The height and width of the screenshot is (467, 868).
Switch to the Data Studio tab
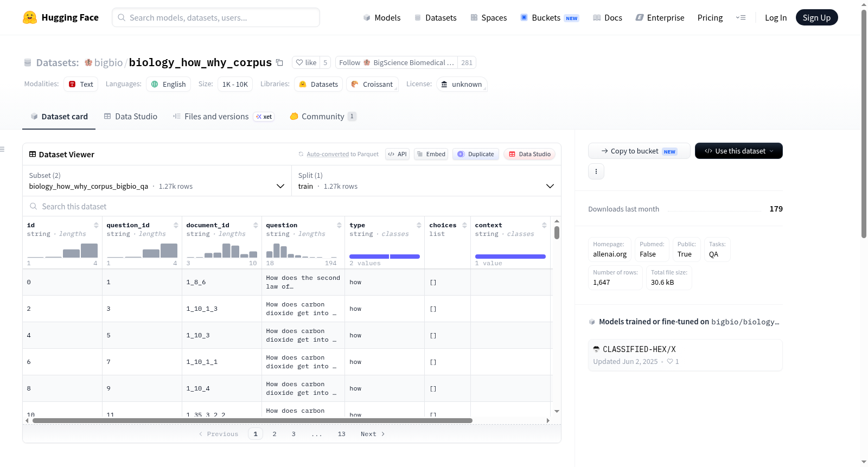(x=131, y=116)
